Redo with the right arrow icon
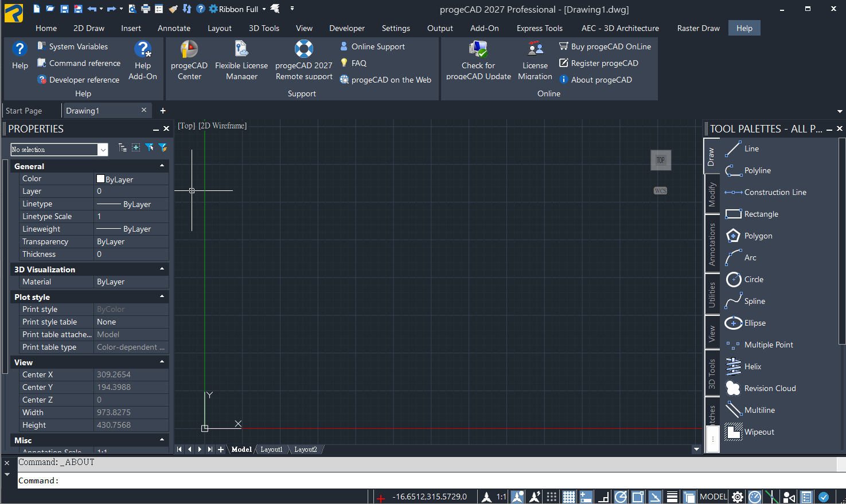Image resolution: width=846 pixels, height=504 pixels. [111, 9]
